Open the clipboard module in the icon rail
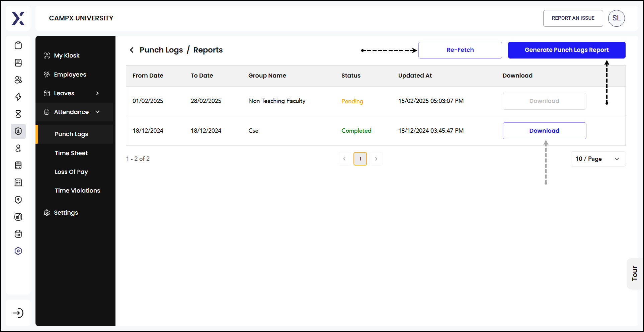Screen dimensions: 644x332 point(18,45)
